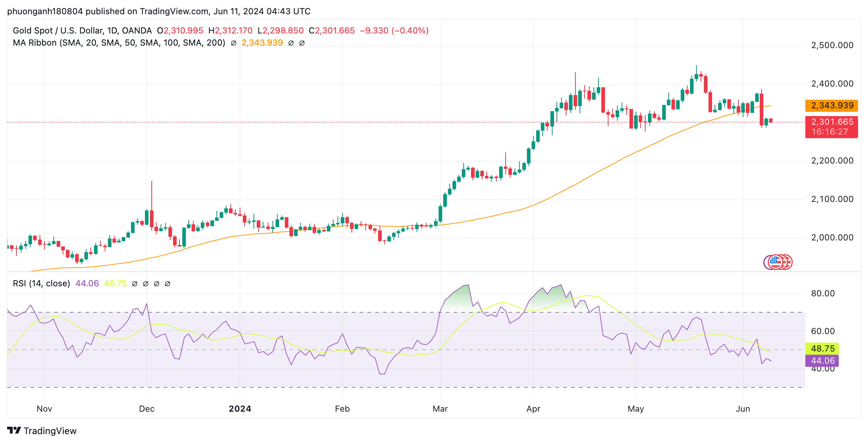Click the −9.330 (−0.40%) change text

pos(394,31)
